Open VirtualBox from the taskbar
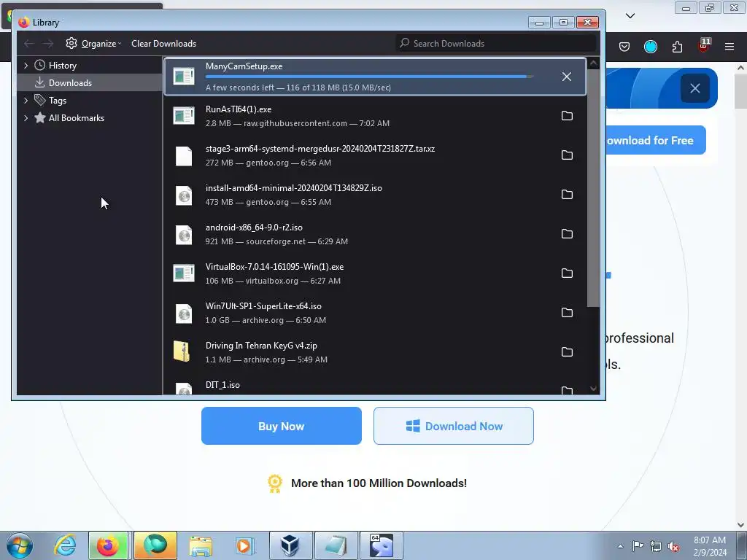Image resolution: width=747 pixels, height=560 pixels. coord(290,545)
